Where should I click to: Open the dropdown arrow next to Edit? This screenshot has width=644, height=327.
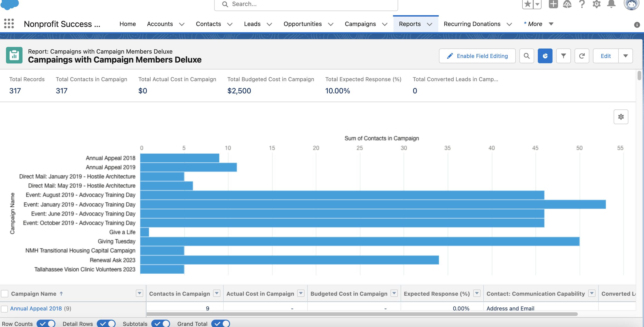tap(626, 56)
